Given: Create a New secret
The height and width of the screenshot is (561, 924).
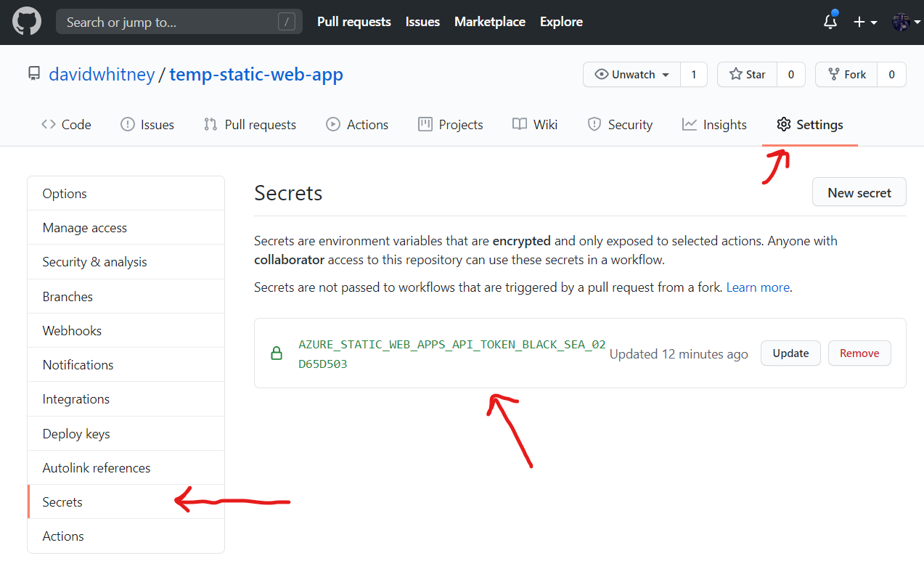Looking at the screenshot, I should [859, 193].
